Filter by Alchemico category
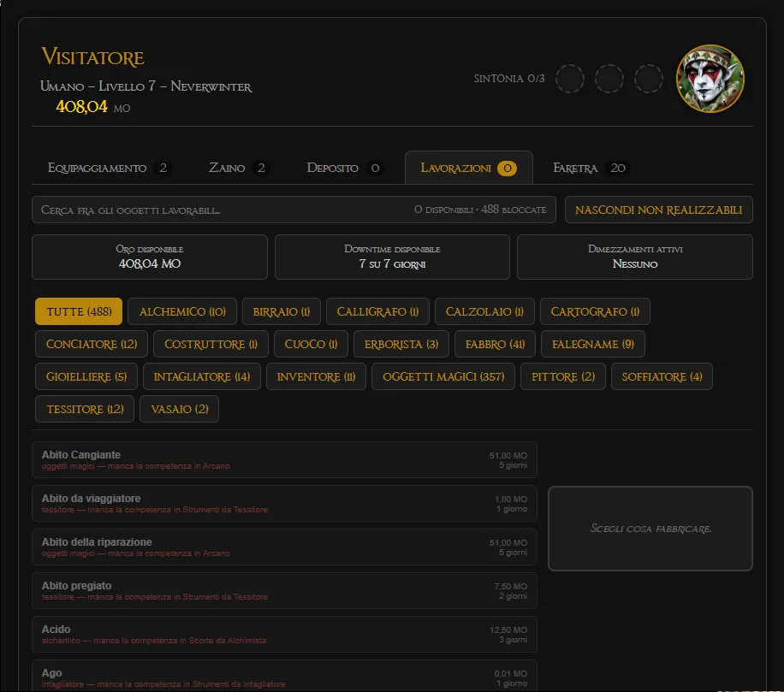Viewport: 784px width, 692px height. pyautogui.click(x=182, y=311)
